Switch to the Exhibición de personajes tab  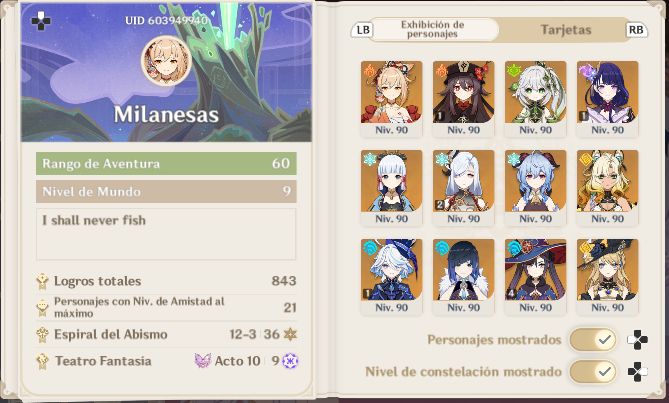[432, 29]
